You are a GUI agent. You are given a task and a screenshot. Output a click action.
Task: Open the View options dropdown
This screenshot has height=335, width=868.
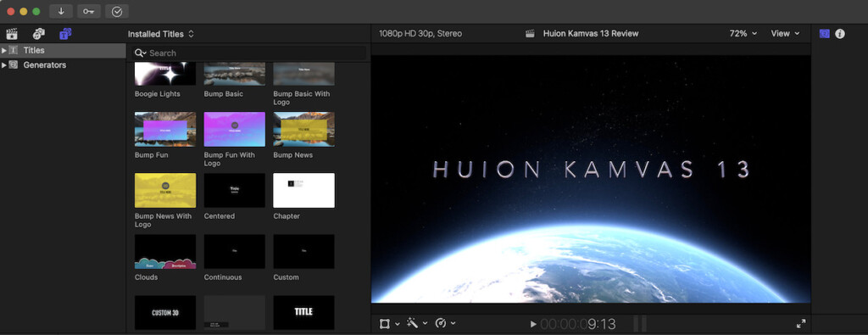click(x=786, y=34)
